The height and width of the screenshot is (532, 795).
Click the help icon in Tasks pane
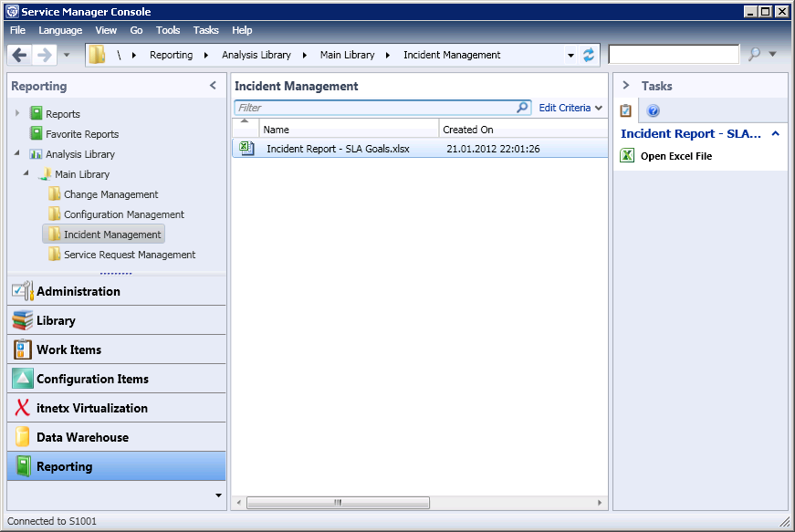pyautogui.click(x=653, y=111)
